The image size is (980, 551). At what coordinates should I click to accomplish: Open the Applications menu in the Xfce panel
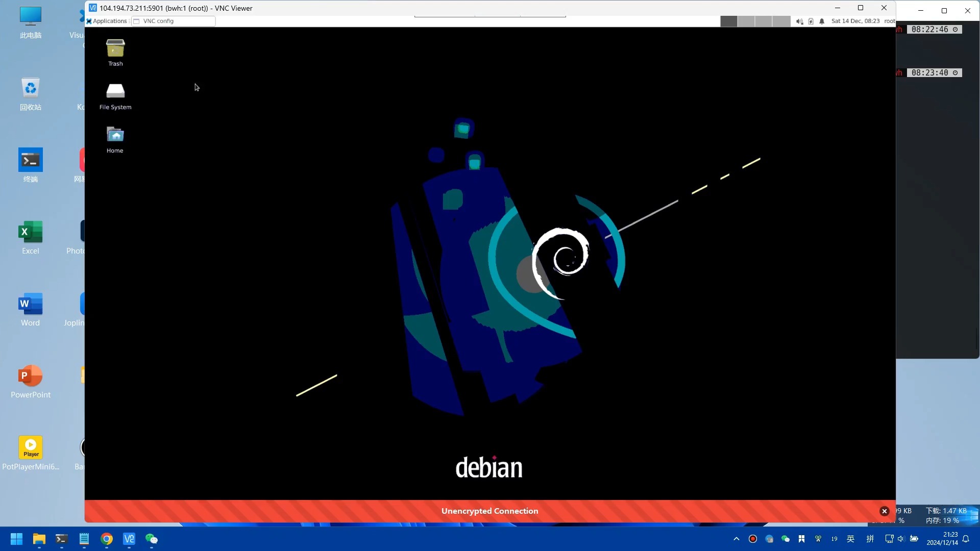click(x=107, y=21)
